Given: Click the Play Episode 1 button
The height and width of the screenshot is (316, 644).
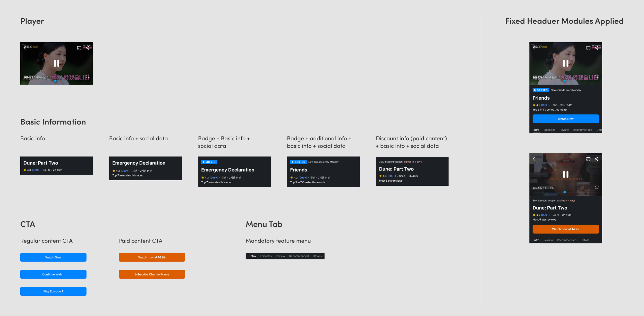Looking at the screenshot, I should [53, 291].
